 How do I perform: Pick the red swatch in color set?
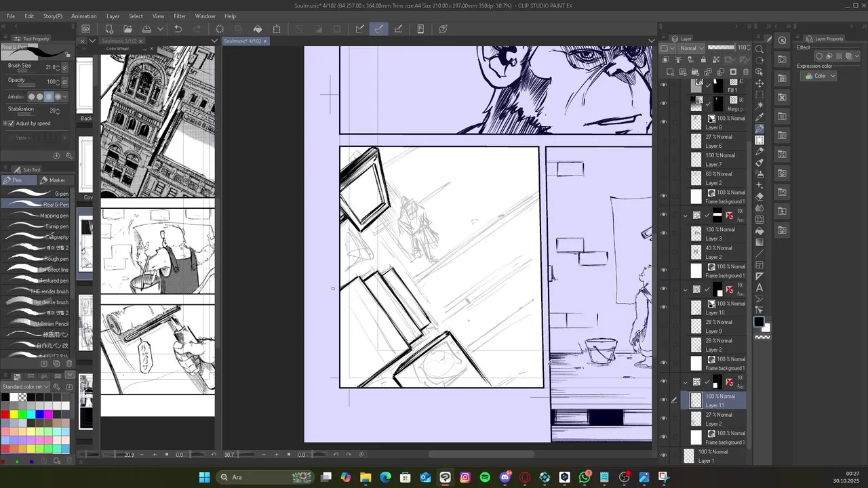(5, 414)
